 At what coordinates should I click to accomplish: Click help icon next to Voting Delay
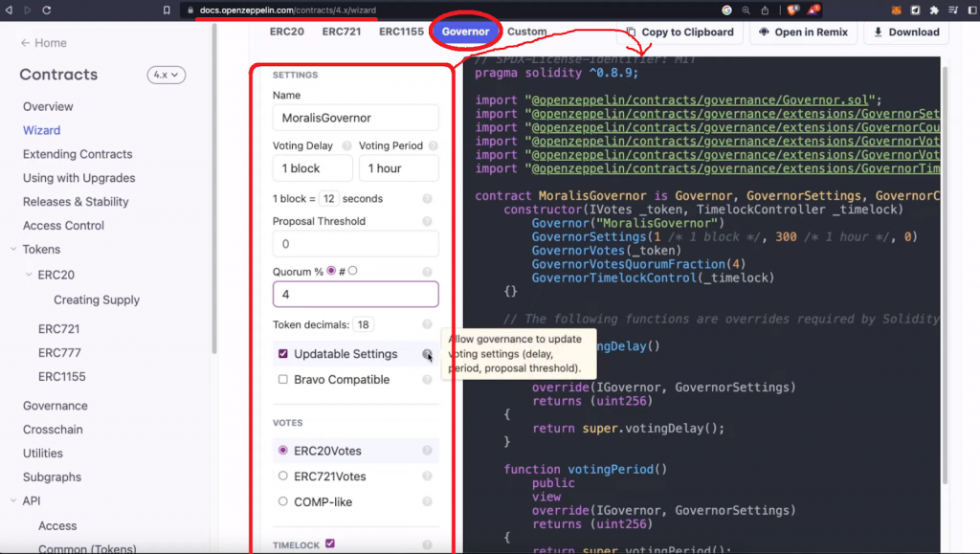(346, 145)
